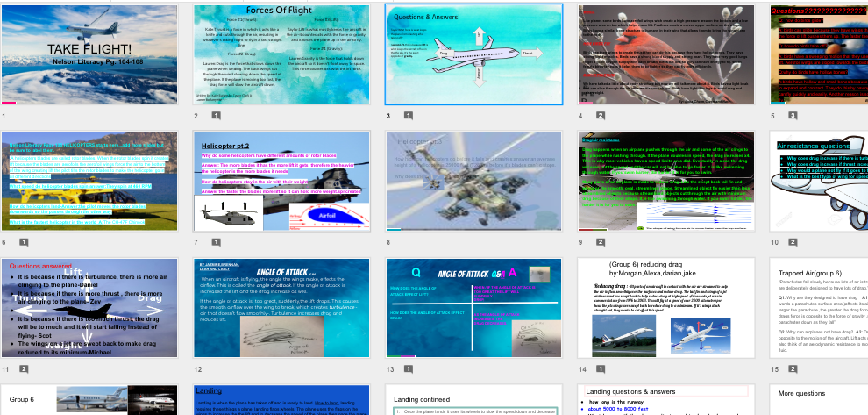Select the Landing questions & answers slide

click(x=665, y=399)
